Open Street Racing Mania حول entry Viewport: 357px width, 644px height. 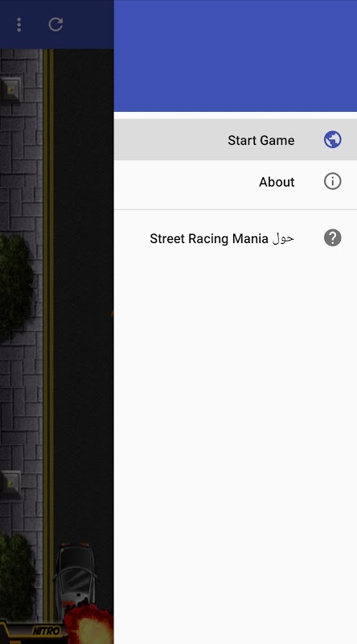[236, 238]
